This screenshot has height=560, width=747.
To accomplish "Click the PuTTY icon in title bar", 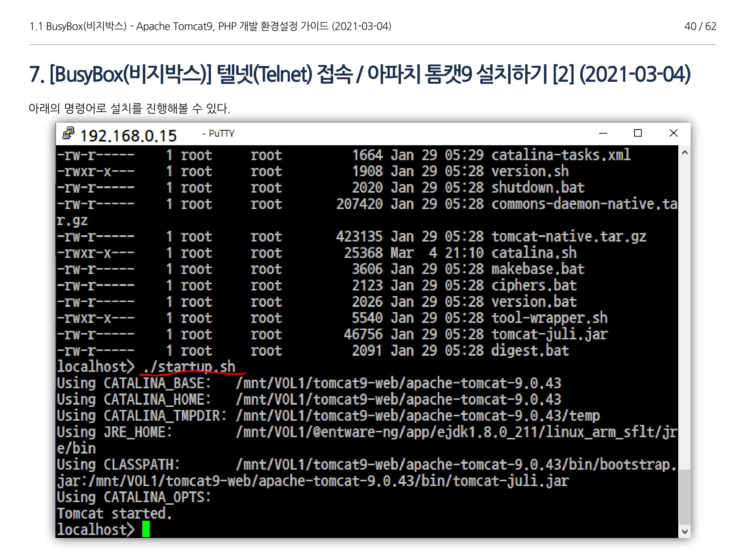I will (x=68, y=133).
